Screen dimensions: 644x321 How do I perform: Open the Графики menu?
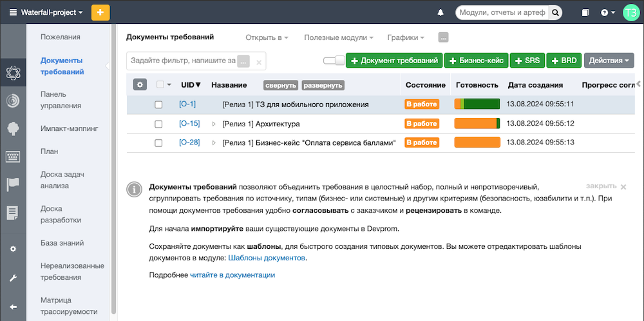406,37
